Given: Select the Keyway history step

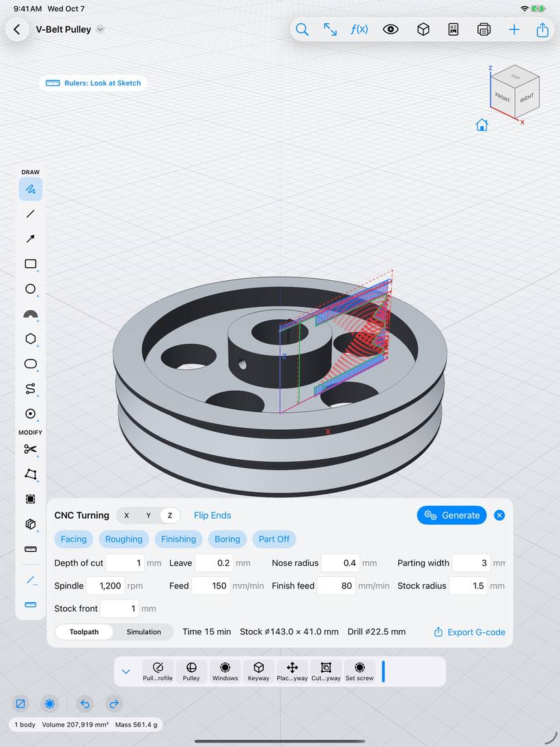Looking at the screenshot, I should coord(259,672).
